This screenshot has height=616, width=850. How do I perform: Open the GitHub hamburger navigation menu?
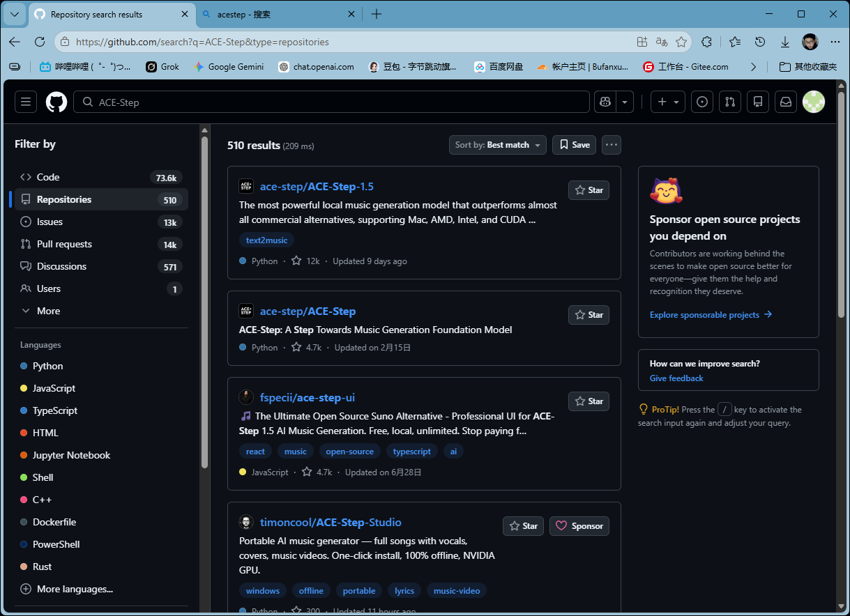(x=26, y=102)
